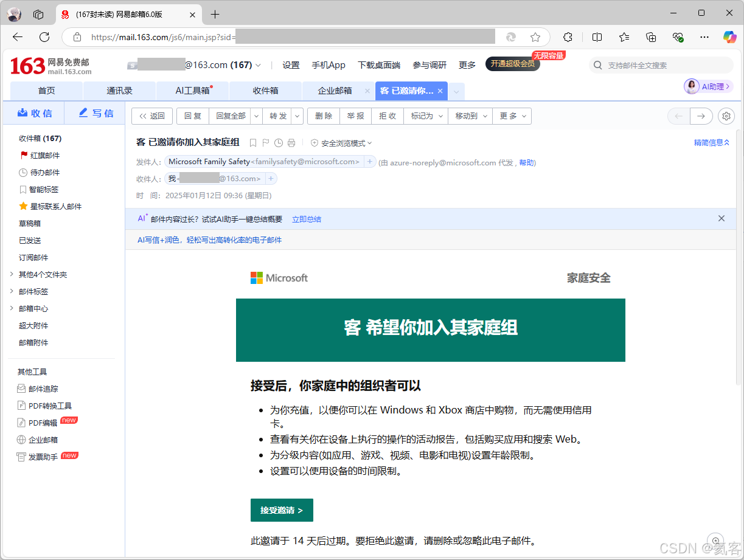The height and width of the screenshot is (560, 744).
Task: Open the tab list dropdown arrow
Action: (x=456, y=91)
